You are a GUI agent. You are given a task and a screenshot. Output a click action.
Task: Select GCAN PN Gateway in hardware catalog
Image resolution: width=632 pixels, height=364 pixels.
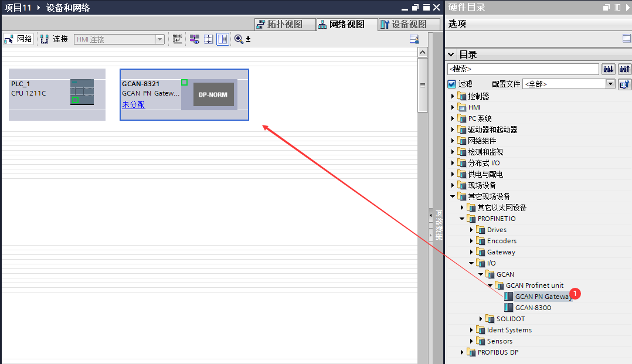point(542,297)
